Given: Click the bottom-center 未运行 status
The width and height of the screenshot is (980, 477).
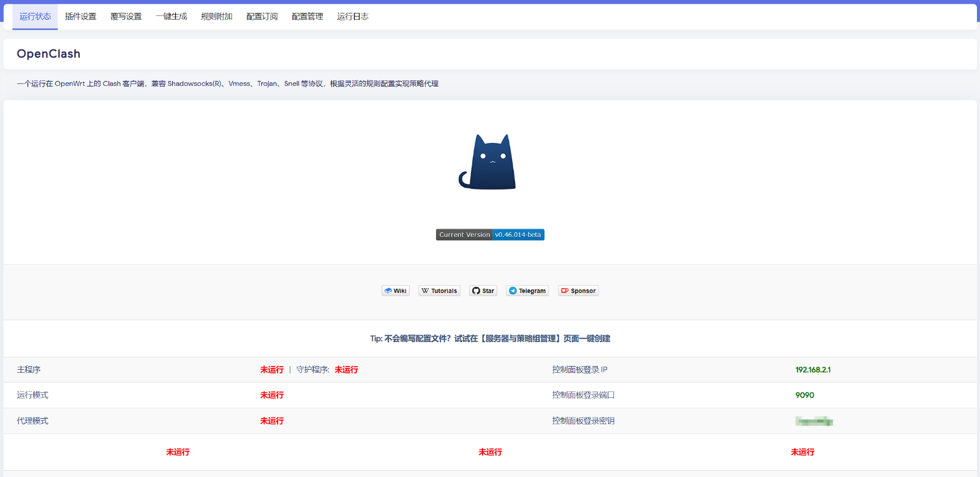Looking at the screenshot, I should tap(490, 452).
